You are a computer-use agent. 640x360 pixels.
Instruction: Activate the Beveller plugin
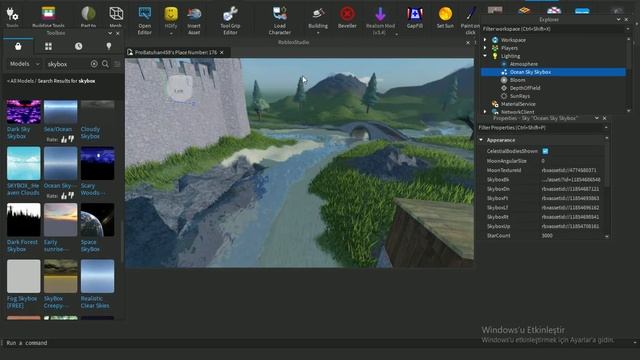[x=347, y=14]
